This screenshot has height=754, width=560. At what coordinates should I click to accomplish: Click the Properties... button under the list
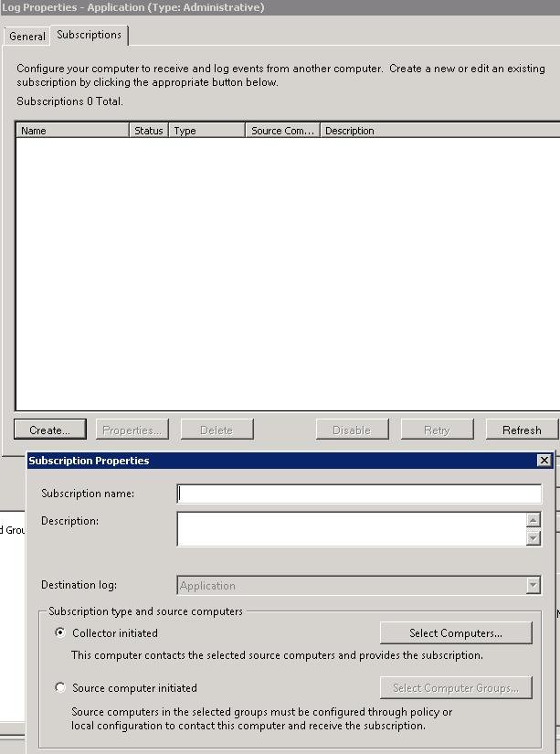point(132,430)
